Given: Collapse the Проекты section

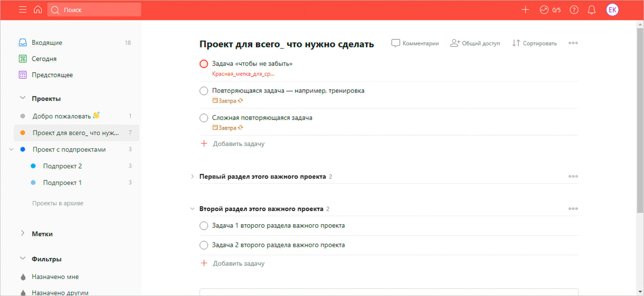Looking at the screenshot, I should point(23,98).
